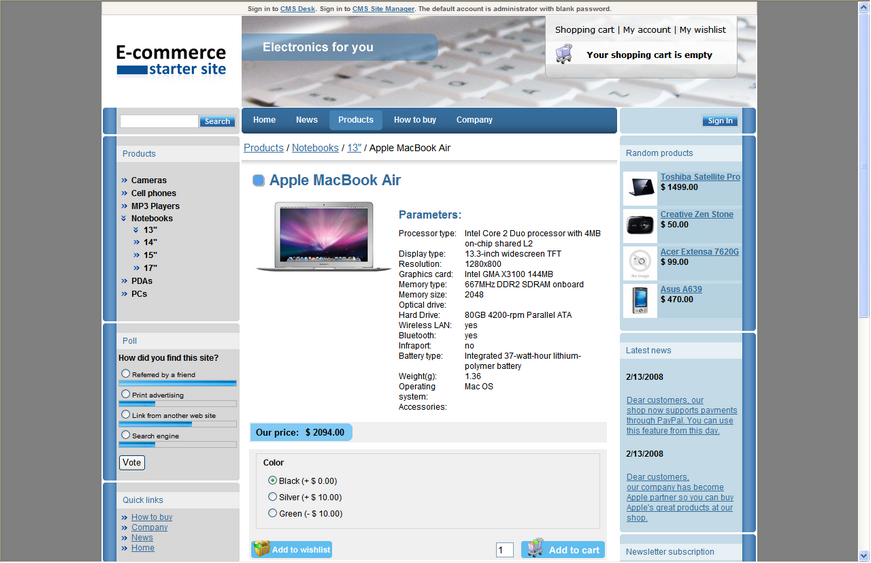Open the News menu item

pos(307,120)
